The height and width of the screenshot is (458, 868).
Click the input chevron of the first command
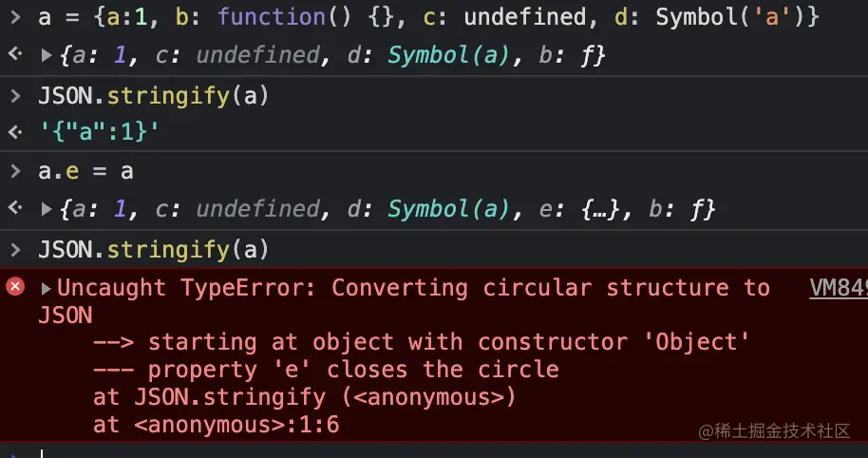pyautogui.click(x=15, y=17)
